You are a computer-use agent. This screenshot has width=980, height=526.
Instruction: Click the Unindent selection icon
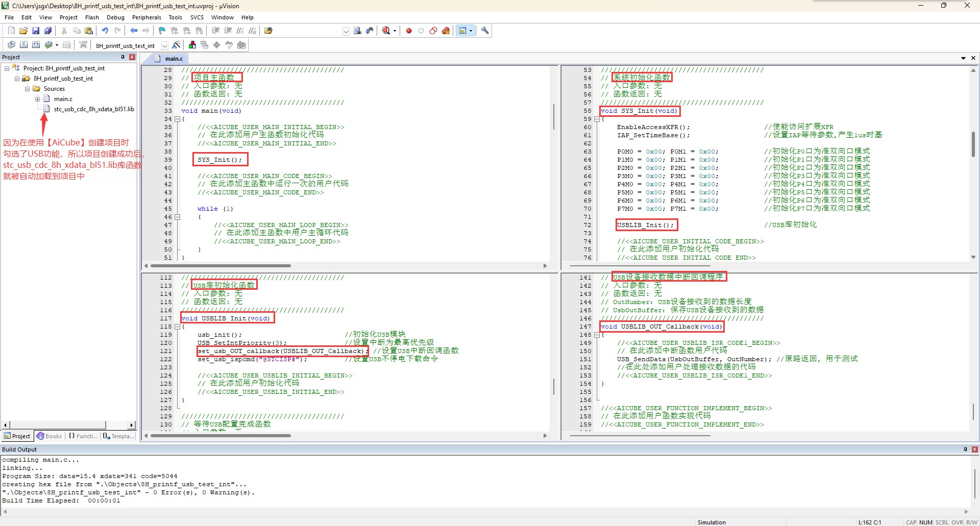point(228,31)
